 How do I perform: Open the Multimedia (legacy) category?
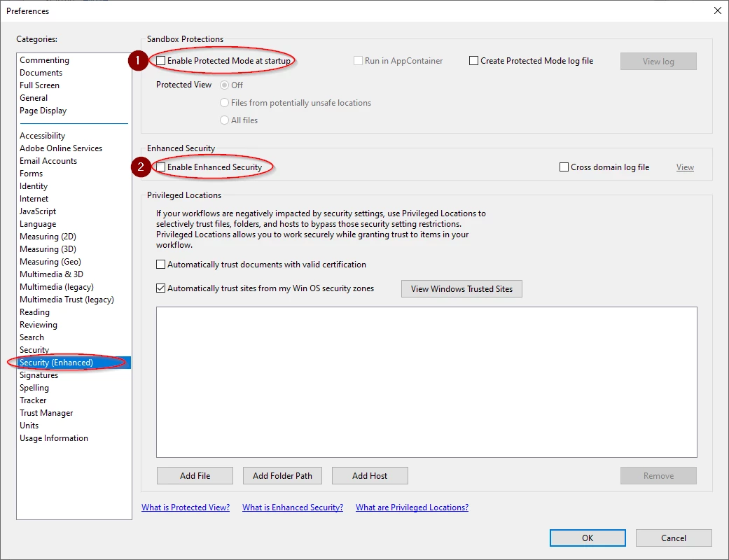point(57,287)
